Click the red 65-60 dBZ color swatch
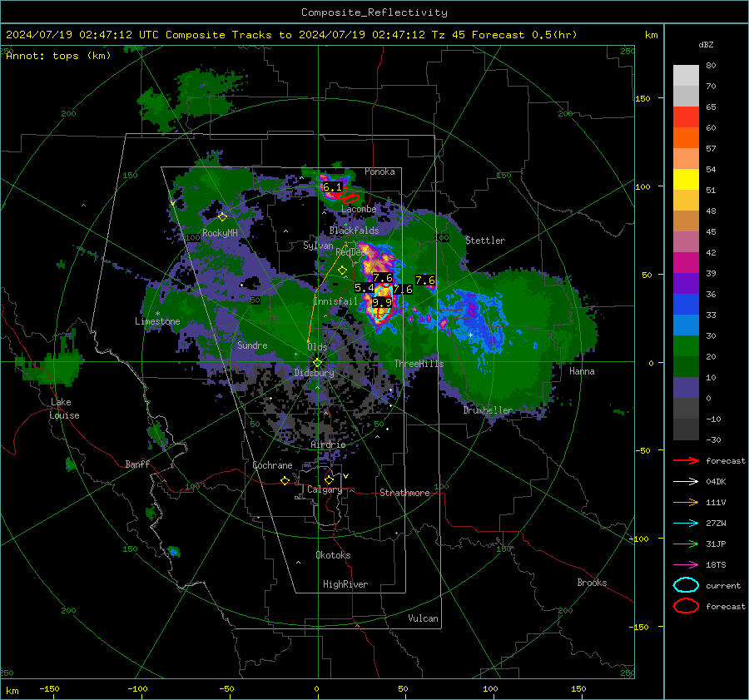Image resolution: width=749 pixels, height=700 pixels. click(x=686, y=117)
